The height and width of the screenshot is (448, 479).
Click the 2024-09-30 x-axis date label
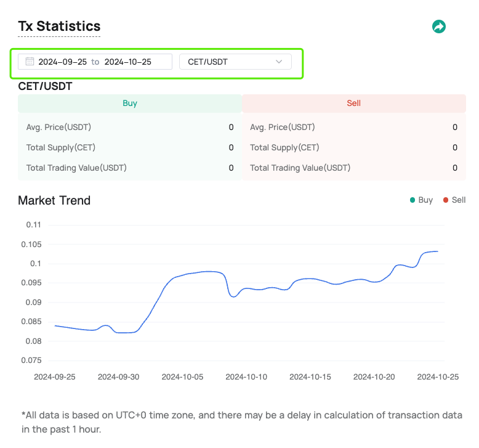point(118,377)
